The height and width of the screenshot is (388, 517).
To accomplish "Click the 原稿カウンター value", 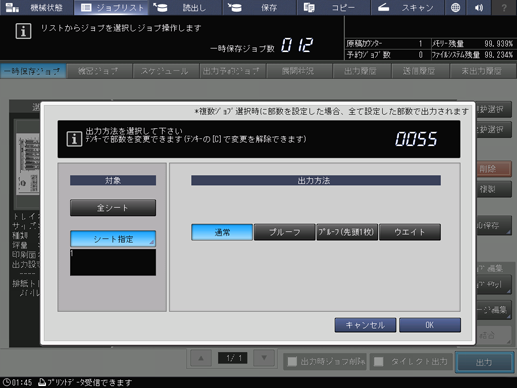I will tap(420, 44).
